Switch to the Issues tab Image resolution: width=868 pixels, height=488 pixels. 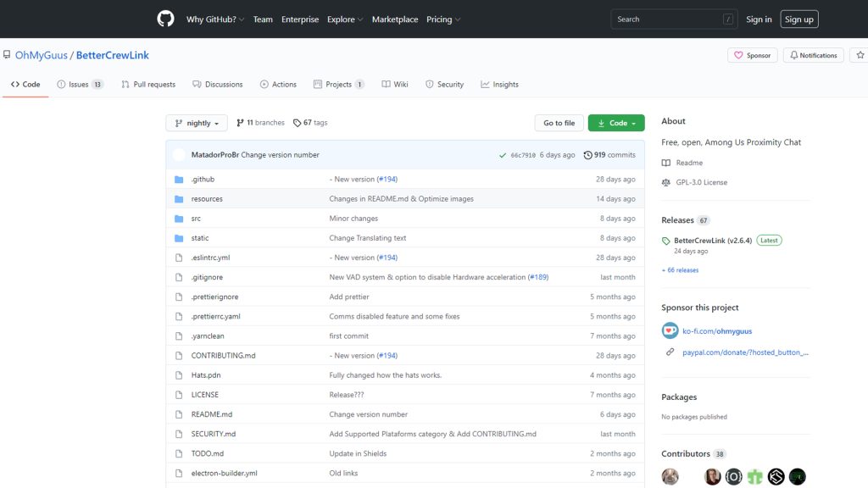[x=80, y=84]
